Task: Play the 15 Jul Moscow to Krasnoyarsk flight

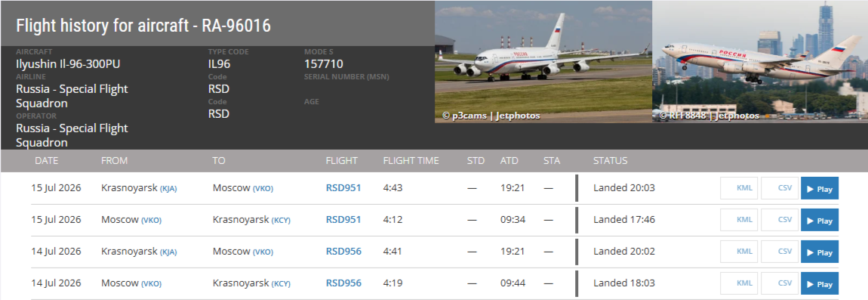Action: pos(819,220)
